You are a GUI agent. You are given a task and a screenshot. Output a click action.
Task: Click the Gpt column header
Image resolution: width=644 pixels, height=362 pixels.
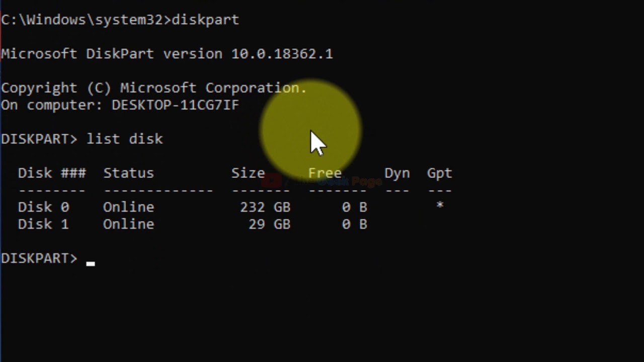[x=440, y=173]
